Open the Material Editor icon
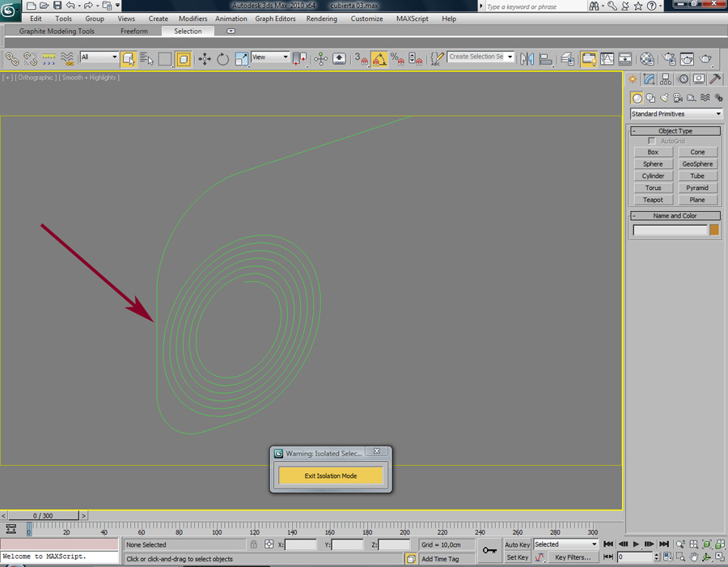 click(647, 59)
